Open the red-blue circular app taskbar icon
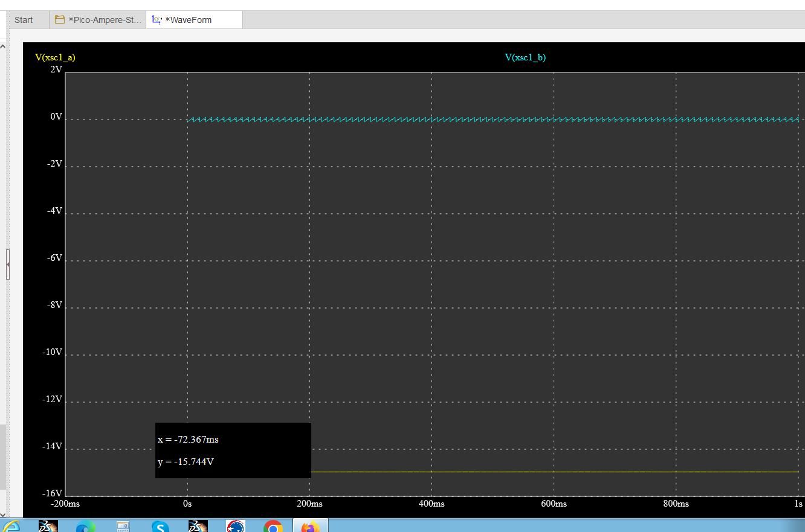The height and width of the screenshot is (532, 805). tap(235, 527)
